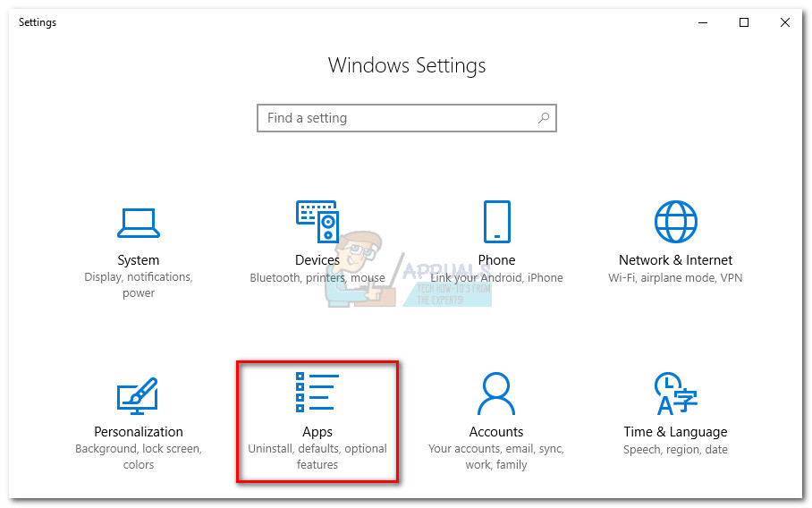Click the Apps label
The image size is (812, 508).
317,432
